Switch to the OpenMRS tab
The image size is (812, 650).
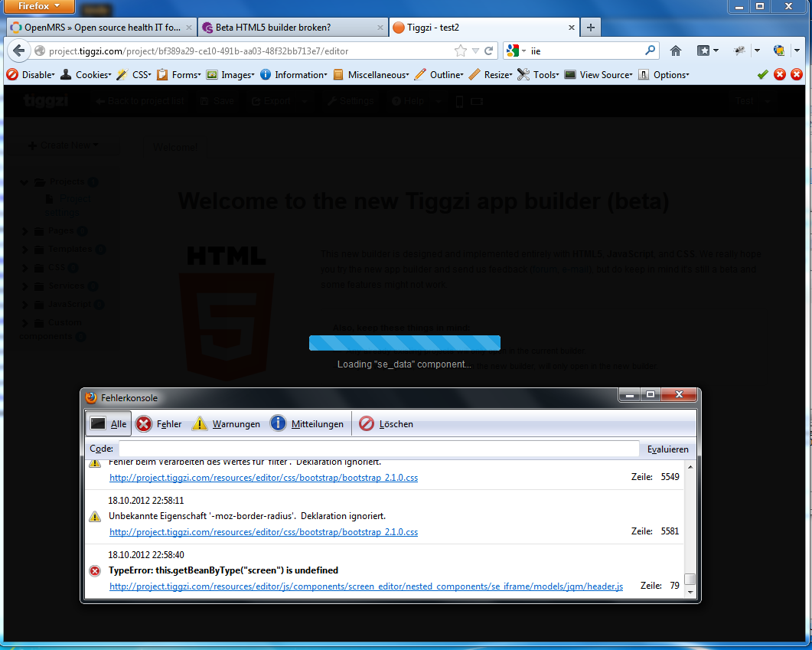click(96, 27)
